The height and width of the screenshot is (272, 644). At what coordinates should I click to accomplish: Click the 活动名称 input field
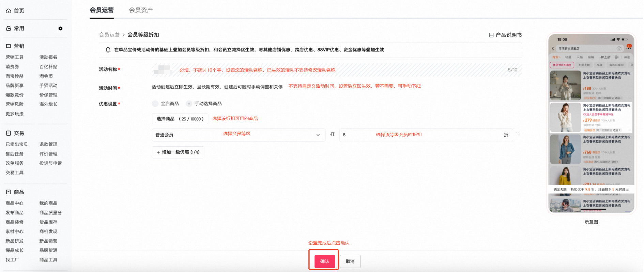337,70
